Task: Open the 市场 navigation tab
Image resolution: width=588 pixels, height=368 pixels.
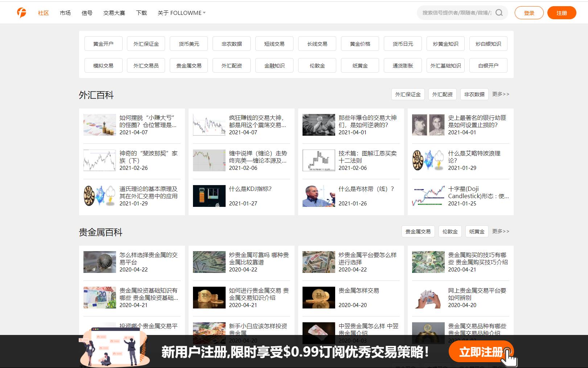Action: (x=65, y=13)
